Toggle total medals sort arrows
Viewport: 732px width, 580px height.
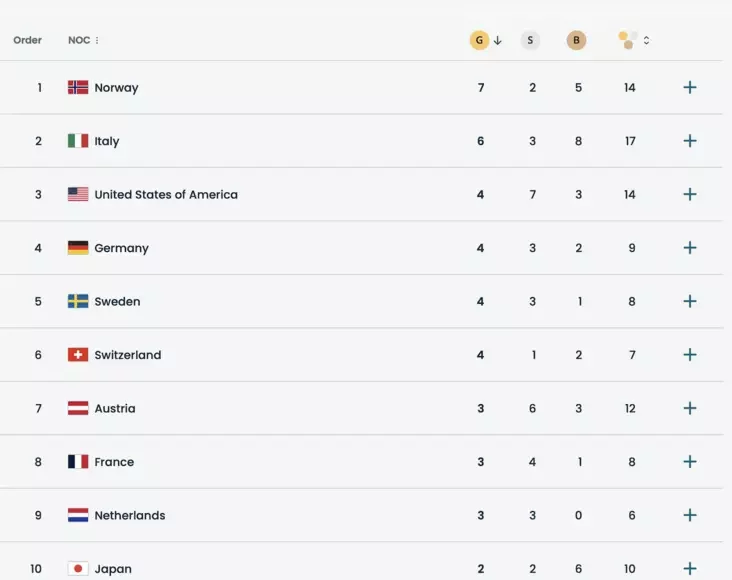pos(647,41)
